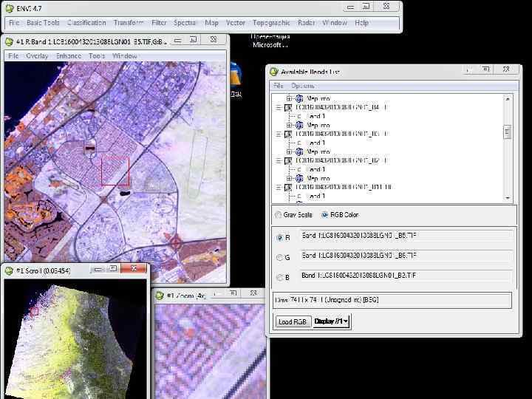Image resolution: width=532 pixels, height=399 pixels.
Task: Collapse the B11 file node
Action: pos(279,187)
